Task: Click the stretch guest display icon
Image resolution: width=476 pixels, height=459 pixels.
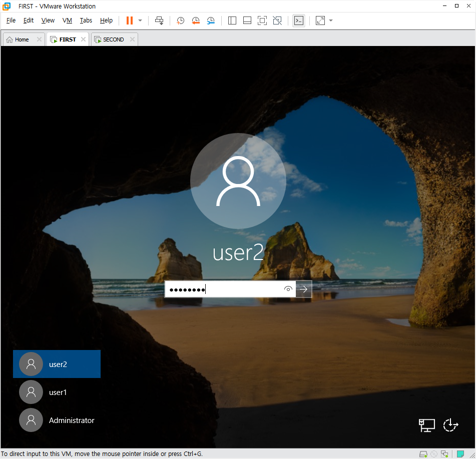Action: click(320, 20)
